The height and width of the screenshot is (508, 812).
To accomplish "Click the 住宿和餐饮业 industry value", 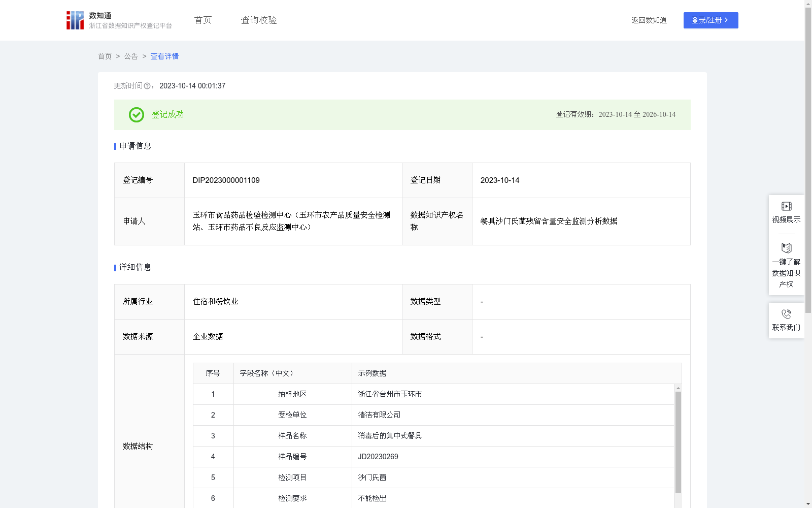I will point(216,302).
